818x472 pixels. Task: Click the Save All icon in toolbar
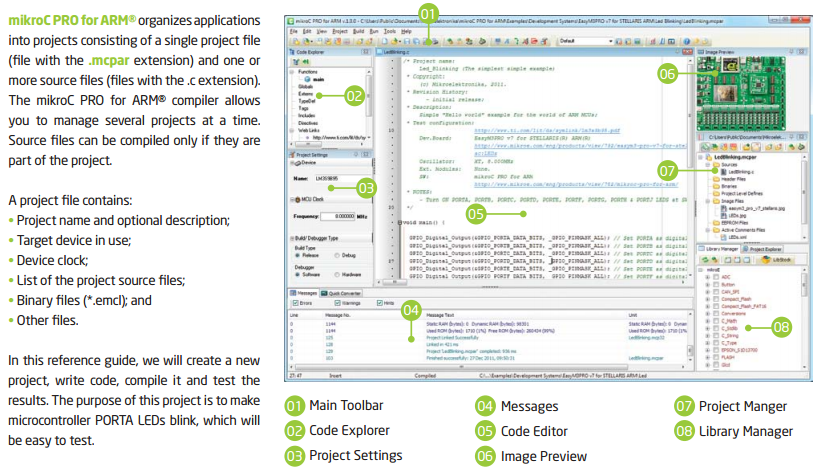(417, 41)
